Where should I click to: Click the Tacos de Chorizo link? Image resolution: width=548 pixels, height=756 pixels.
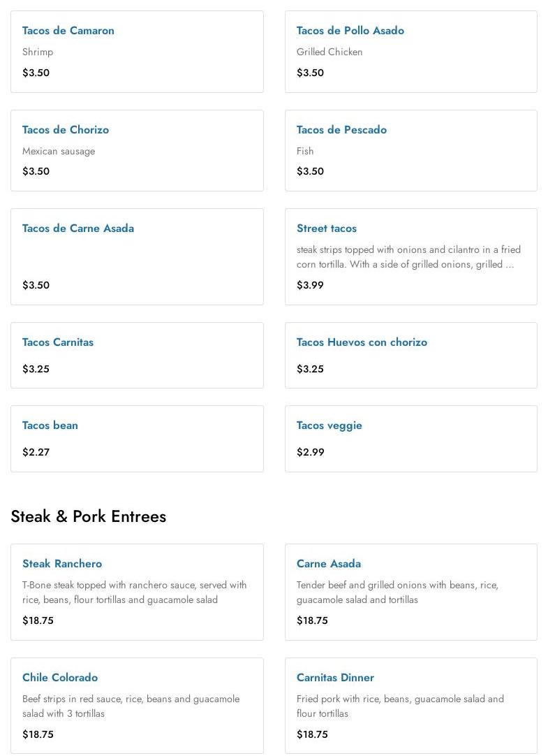pos(66,130)
